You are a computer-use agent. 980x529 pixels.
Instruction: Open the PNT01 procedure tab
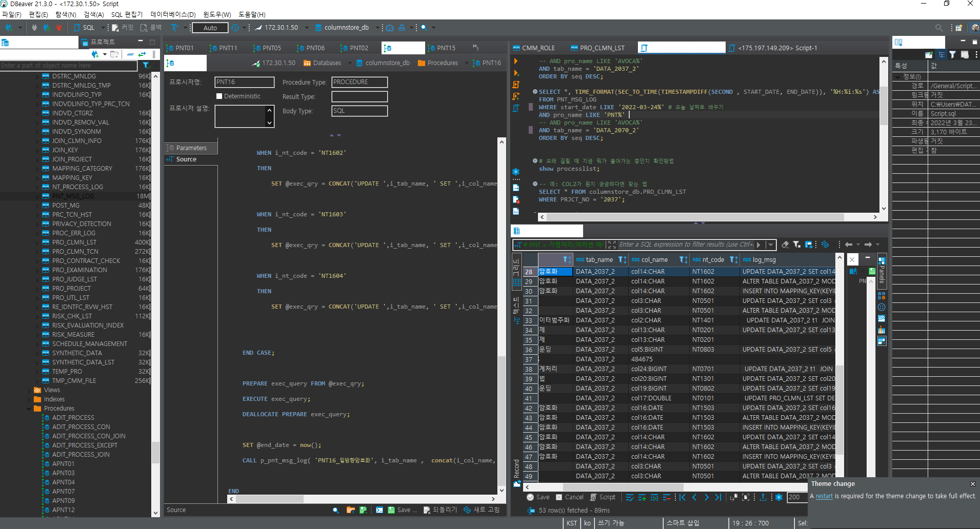(181, 48)
